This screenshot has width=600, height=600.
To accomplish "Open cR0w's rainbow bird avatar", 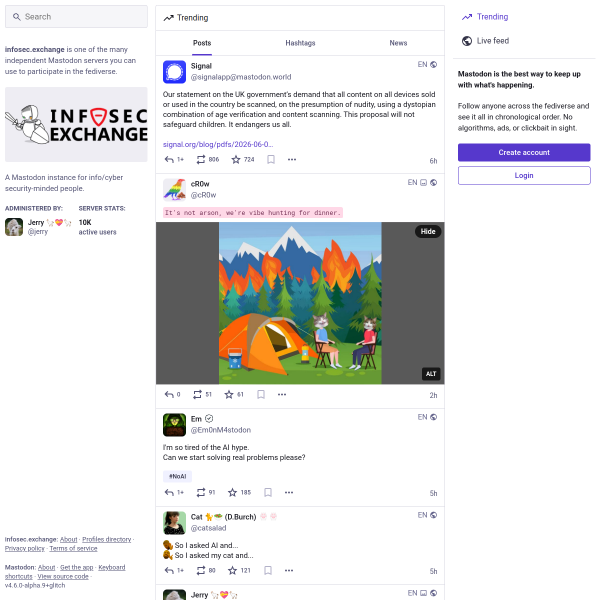I will coord(174,189).
